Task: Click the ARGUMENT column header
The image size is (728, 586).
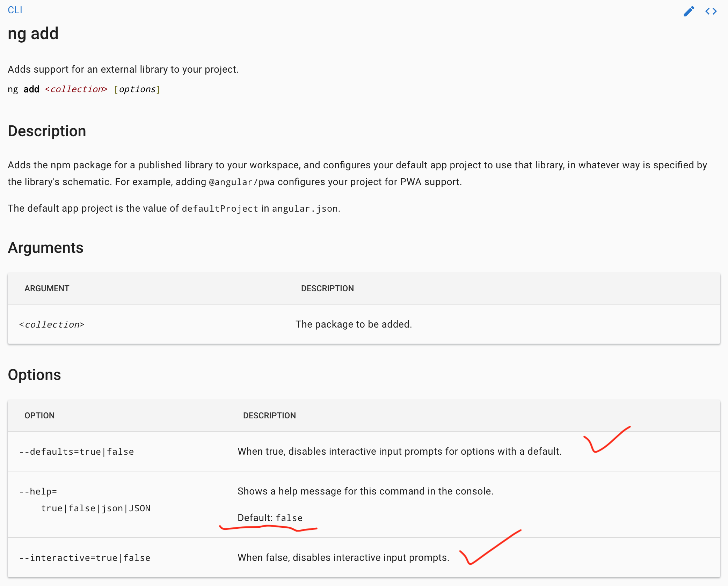Action: click(x=47, y=288)
